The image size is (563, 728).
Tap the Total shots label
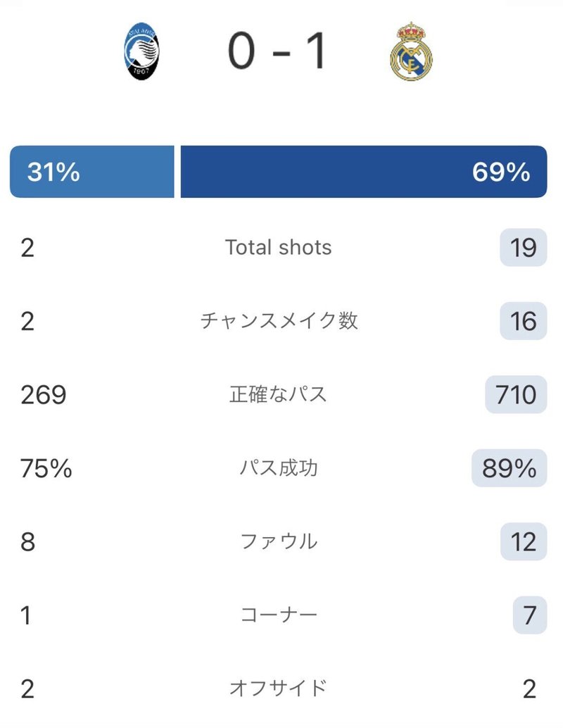click(x=279, y=247)
